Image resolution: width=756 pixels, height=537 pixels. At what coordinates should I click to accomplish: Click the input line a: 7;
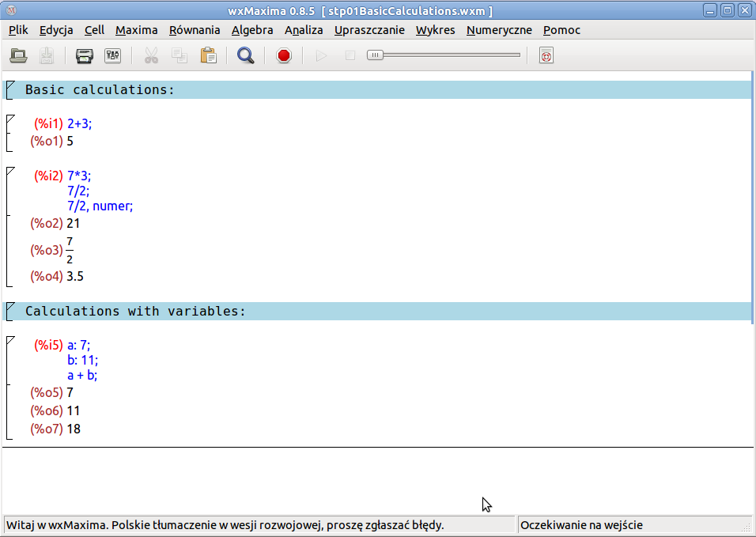tap(78, 345)
